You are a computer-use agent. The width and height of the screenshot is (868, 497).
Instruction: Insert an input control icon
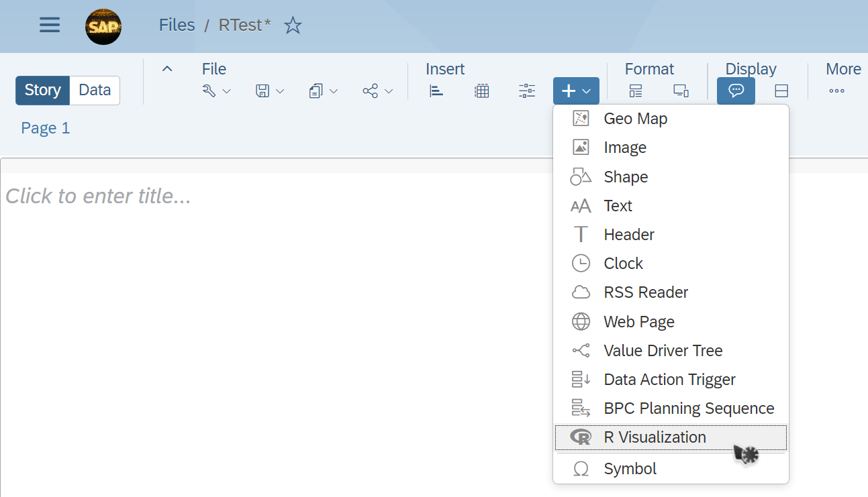[527, 91]
